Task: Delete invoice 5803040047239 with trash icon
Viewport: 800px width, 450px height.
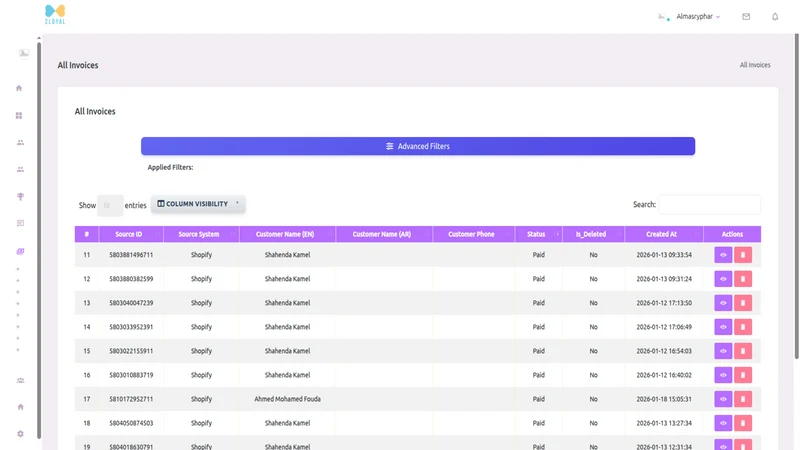Action: tap(743, 303)
